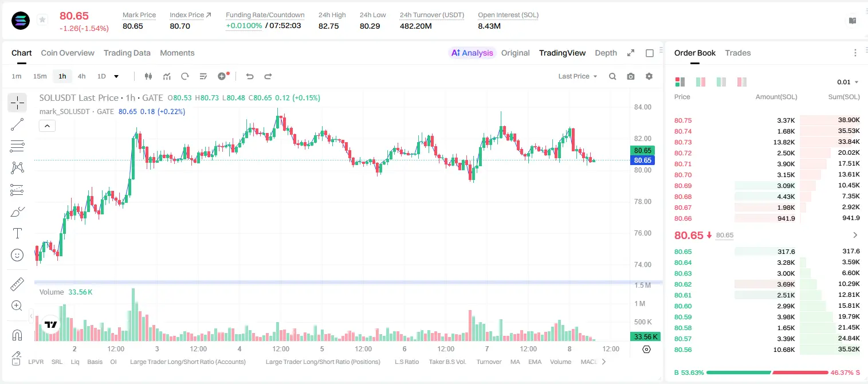This screenshot has height=384, width=868.
Task: Open the 0.01 price precision dropdown
Action: click(x=848, y=82)
